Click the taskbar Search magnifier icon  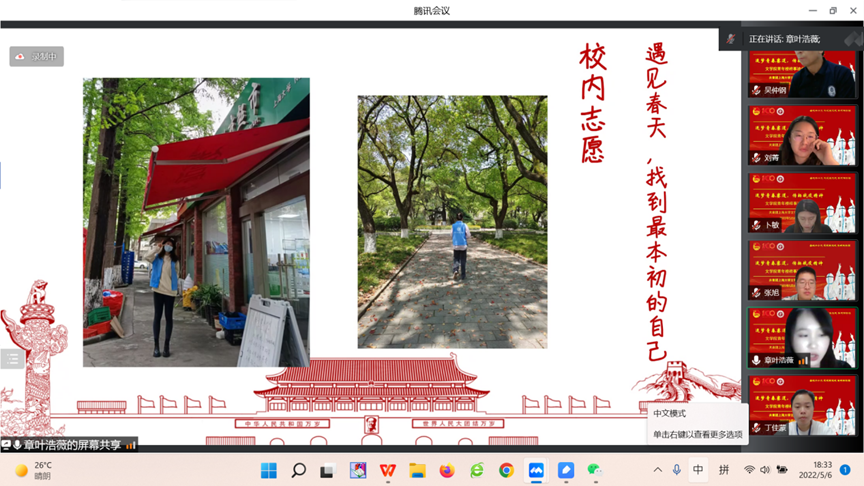[x=298, y=470]
